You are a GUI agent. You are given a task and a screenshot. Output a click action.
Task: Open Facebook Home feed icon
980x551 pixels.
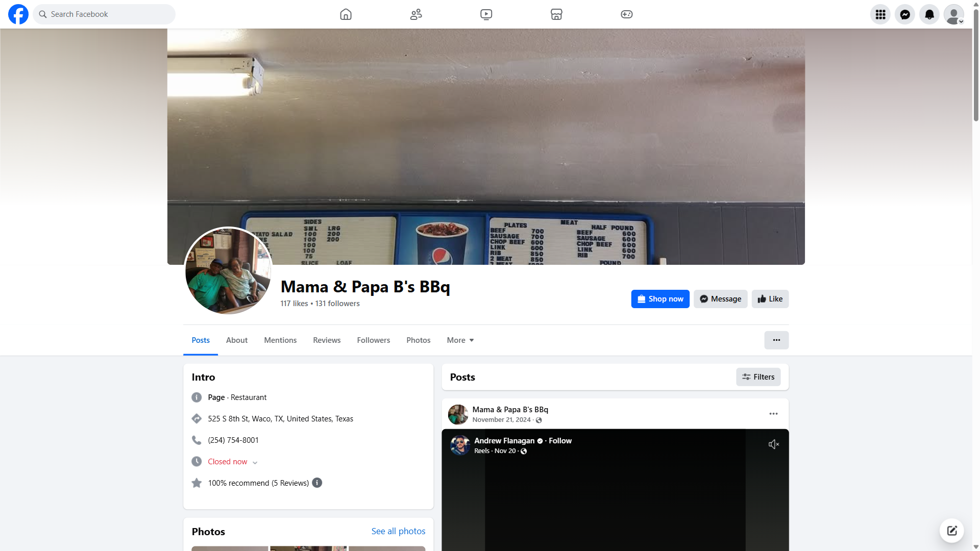(x=346, y=14)
